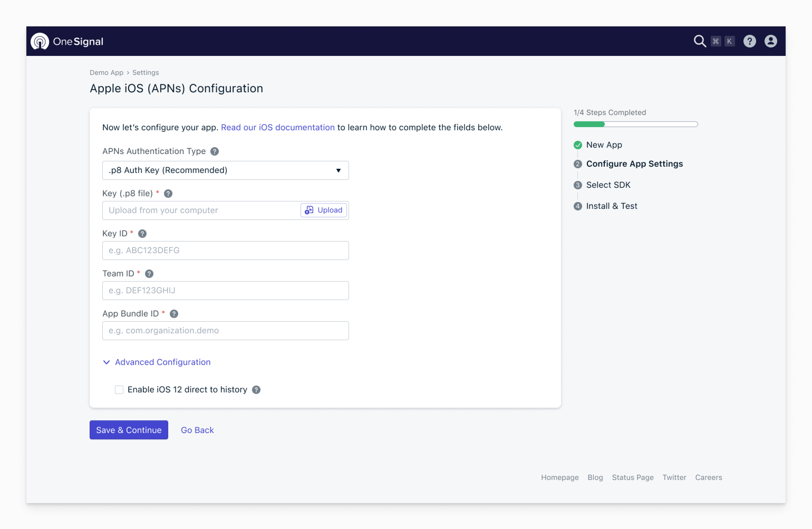Select the Configure App Settings step
This screenshot has width=812, height=529.
634,164
